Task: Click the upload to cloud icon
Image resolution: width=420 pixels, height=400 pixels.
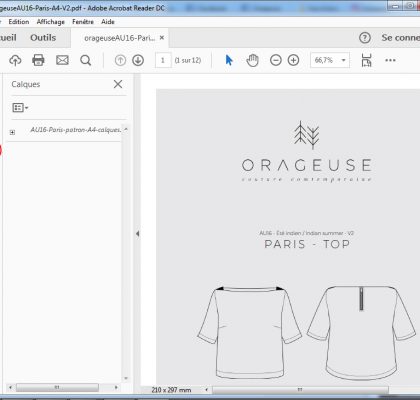Action: (15, 60)
